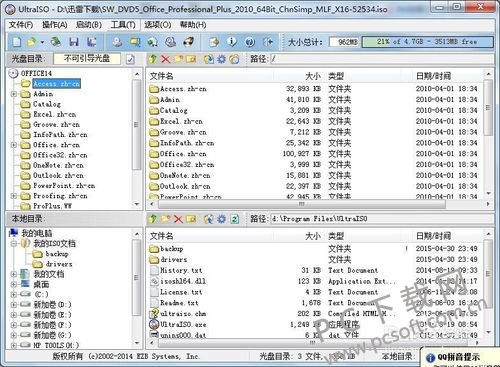500x367 pixels.
Task: Click the Save As toolbar icon
Action: coord(91,42)
